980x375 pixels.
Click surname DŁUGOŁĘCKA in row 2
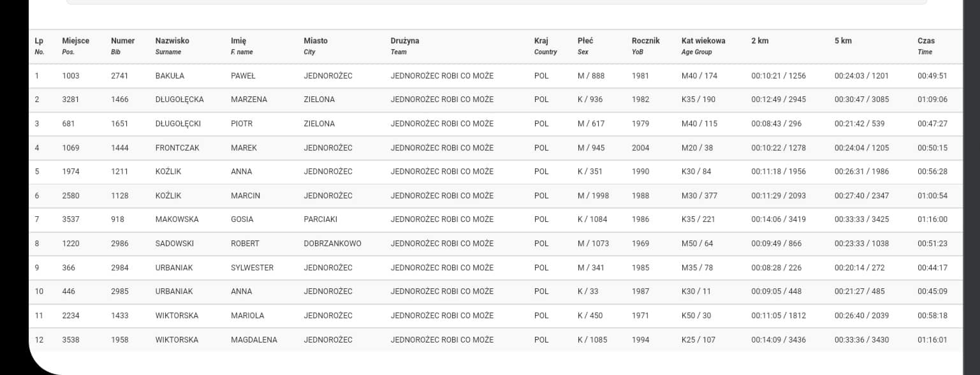[x=179, y=99]
